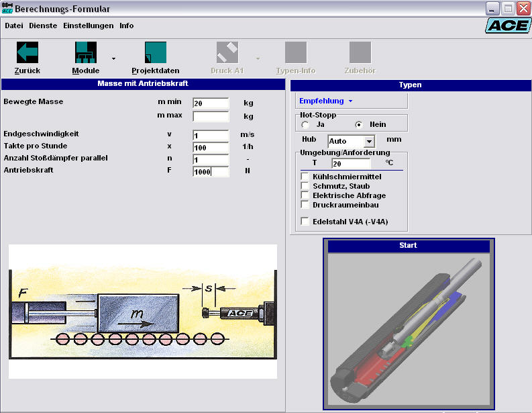Image resolution: width=532 pixels, height=413 pixels.
Task: Click the Druck A1 printer icon
Action: pos(227,52)
